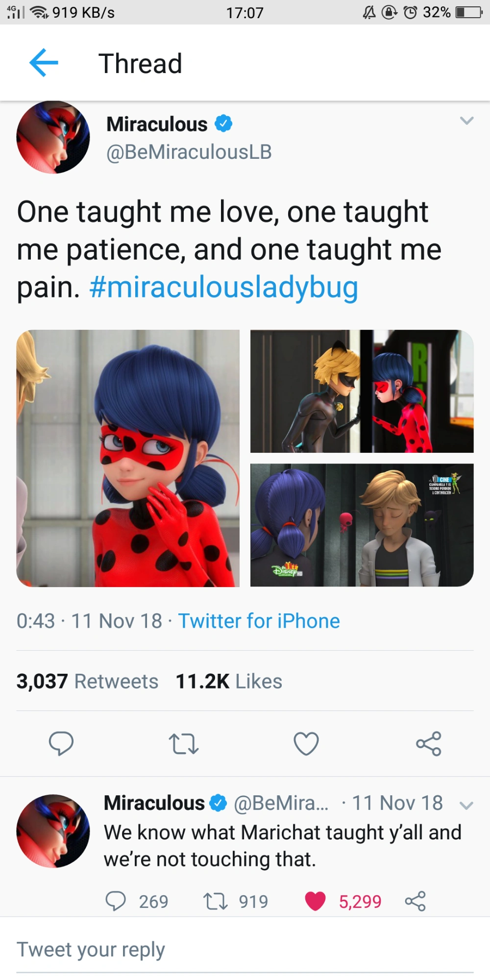
Task: Open the #miraculousladybug hashtag
Action: tap(224, 288)
